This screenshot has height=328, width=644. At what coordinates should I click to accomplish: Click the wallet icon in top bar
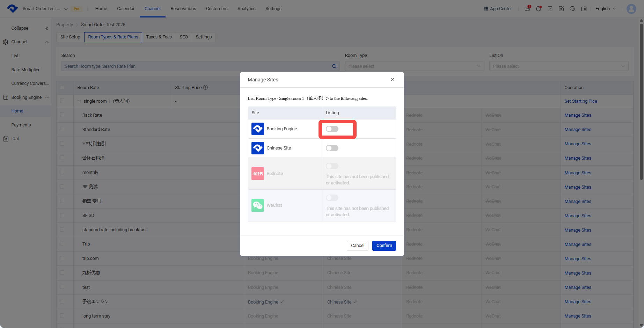[584, 9]
